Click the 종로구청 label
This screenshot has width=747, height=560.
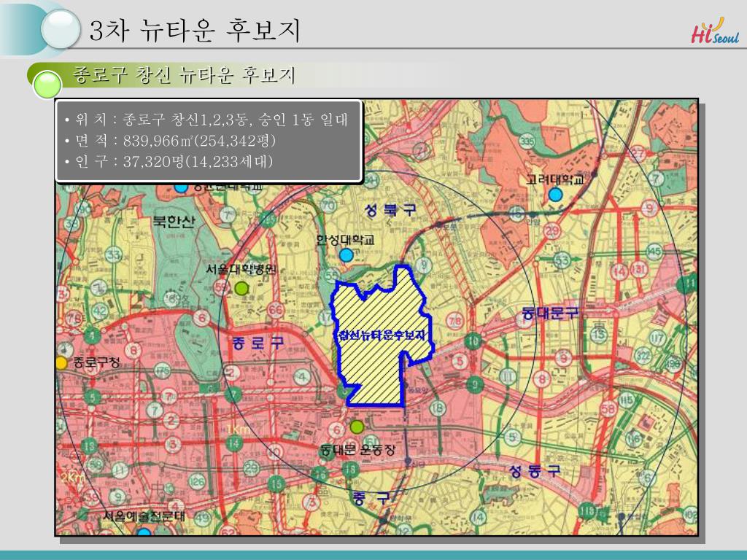(x=96, y=362)
